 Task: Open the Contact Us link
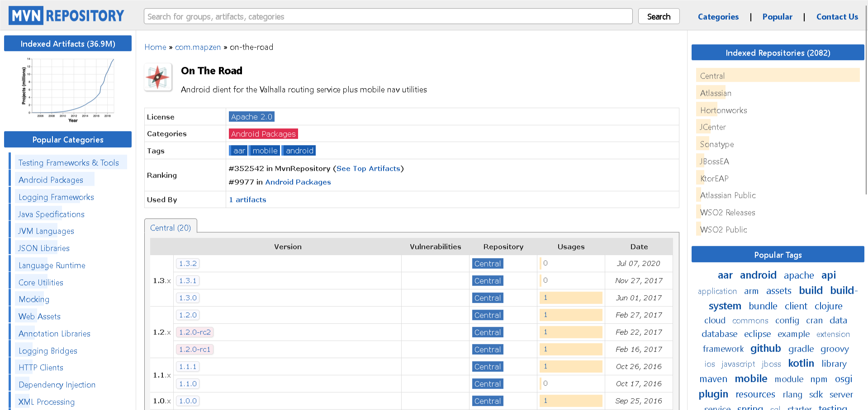coord(837,17)
